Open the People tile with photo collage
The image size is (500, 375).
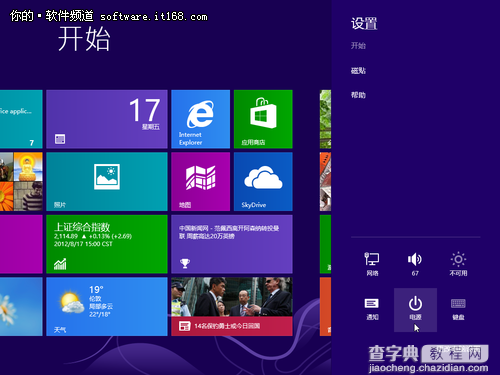click(x=21, y=182)
